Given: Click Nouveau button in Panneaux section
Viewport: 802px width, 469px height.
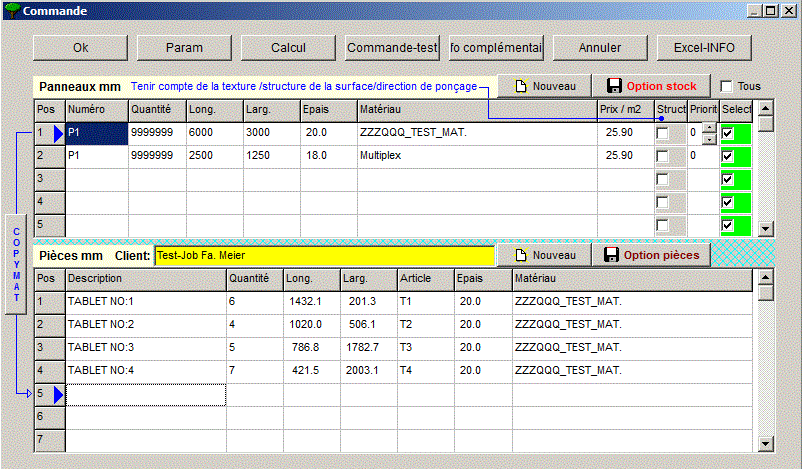Looking at the screenshot, I should click(x=545, y=86).
